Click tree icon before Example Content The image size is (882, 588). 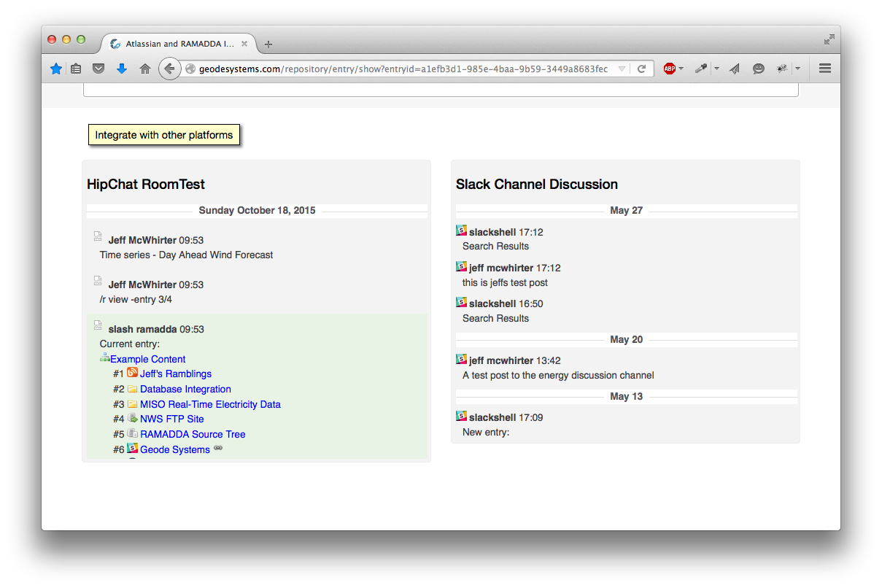(x=104, y=357)
